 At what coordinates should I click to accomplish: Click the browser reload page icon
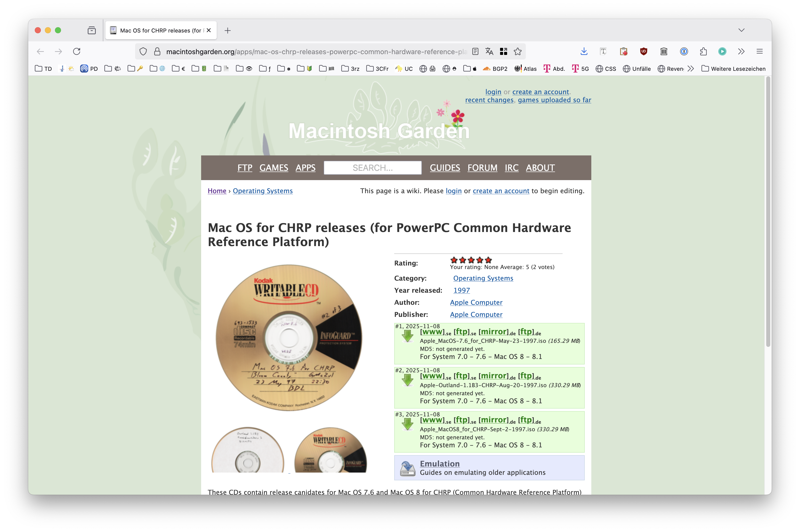click(77, 52)
